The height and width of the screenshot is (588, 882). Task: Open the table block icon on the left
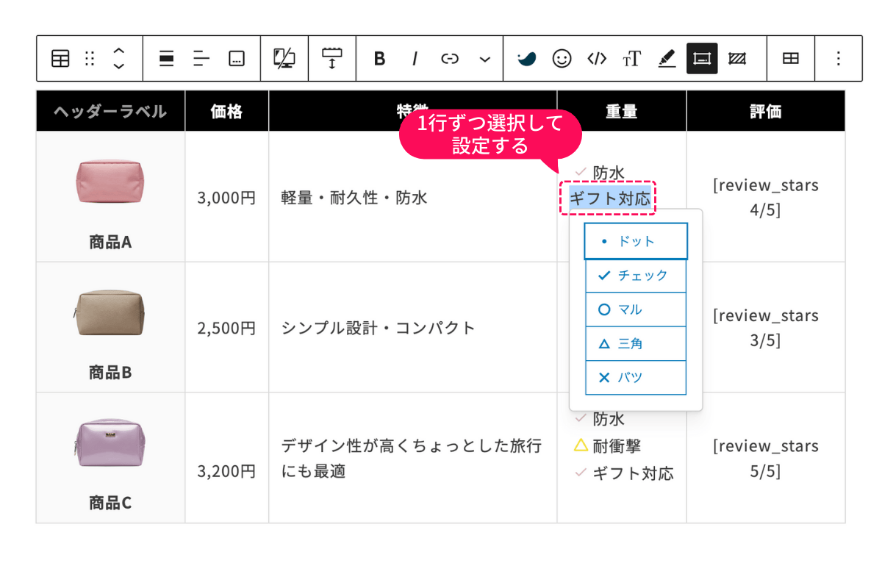60,58
